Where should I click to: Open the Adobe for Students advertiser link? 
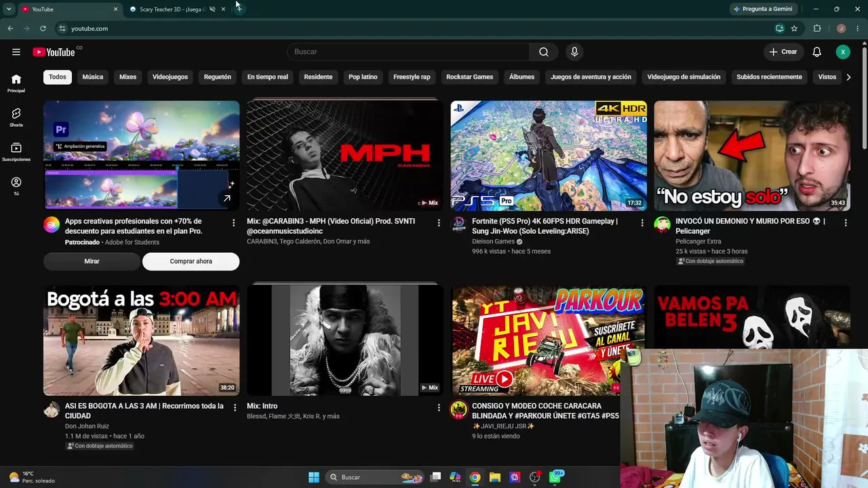pos(132,243)
